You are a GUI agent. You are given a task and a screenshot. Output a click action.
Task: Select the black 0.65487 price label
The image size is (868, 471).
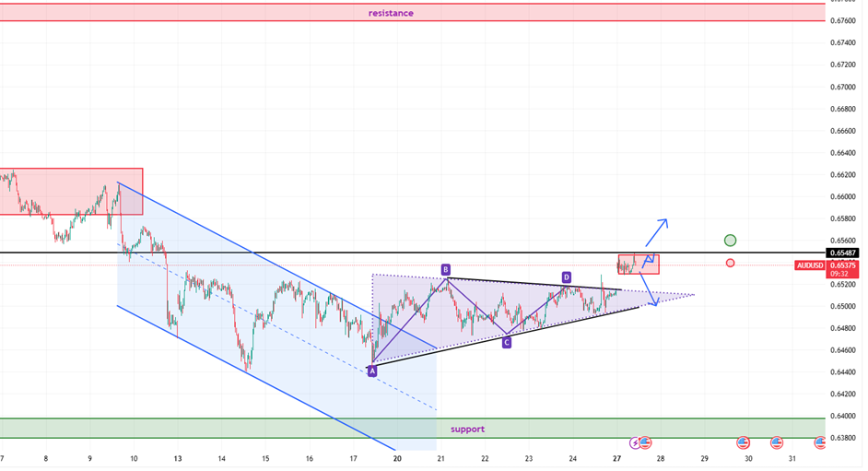(847, 253)
